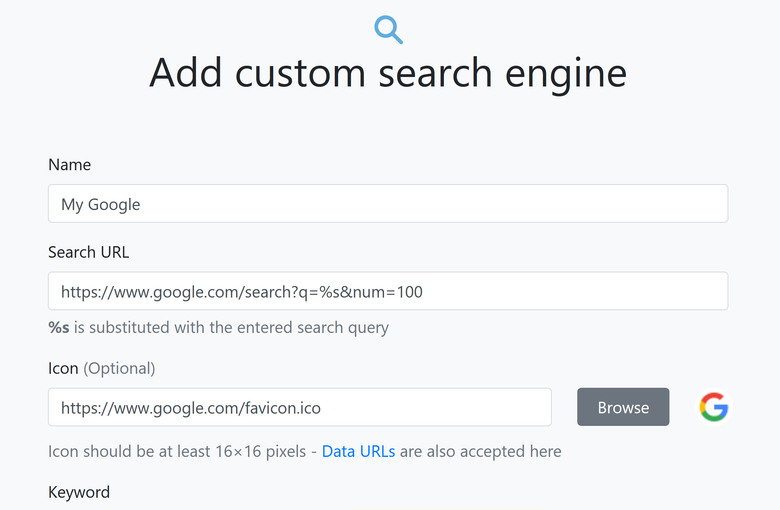
Task: Open the Data URLs link
Action: [x=358, y=451]
